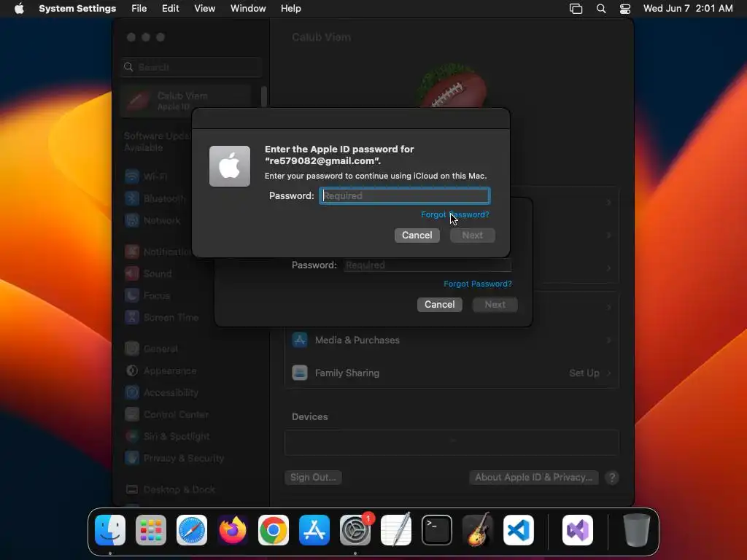The image size is (747, 560).
Task: Click Password field in the back dialog
Action: pos(427,265)
